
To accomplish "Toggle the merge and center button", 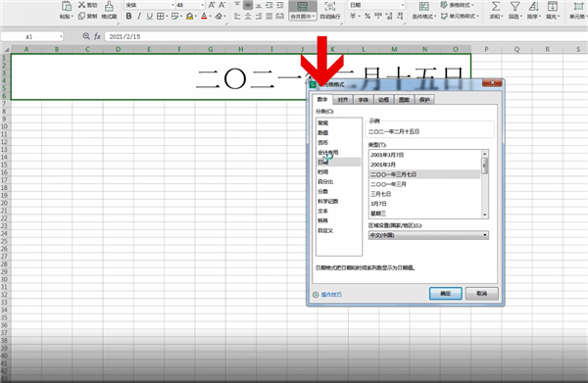I will click(x=302, y=10).
